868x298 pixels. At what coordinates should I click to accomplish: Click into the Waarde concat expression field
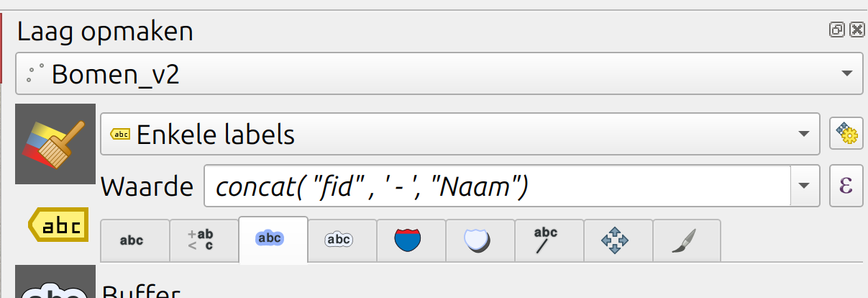click(496, 187)
